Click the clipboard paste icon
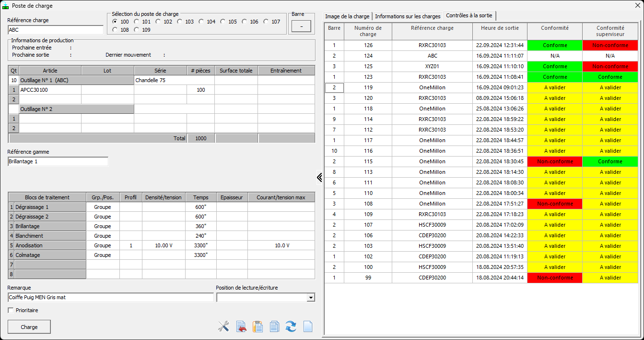Image resolution: width=644 pixels, height=340 pixels. tap(258, 327)
